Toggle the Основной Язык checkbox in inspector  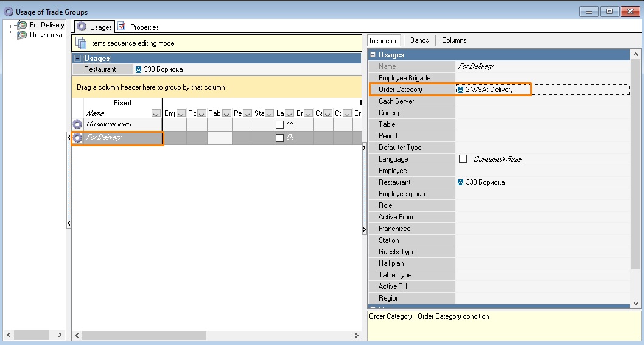point(463,158)
